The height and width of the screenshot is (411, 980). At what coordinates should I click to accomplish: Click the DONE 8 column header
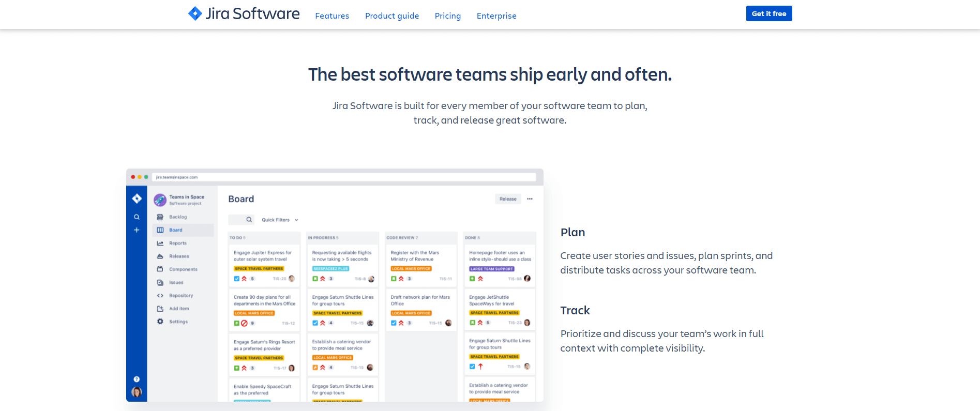click(473, 238)
